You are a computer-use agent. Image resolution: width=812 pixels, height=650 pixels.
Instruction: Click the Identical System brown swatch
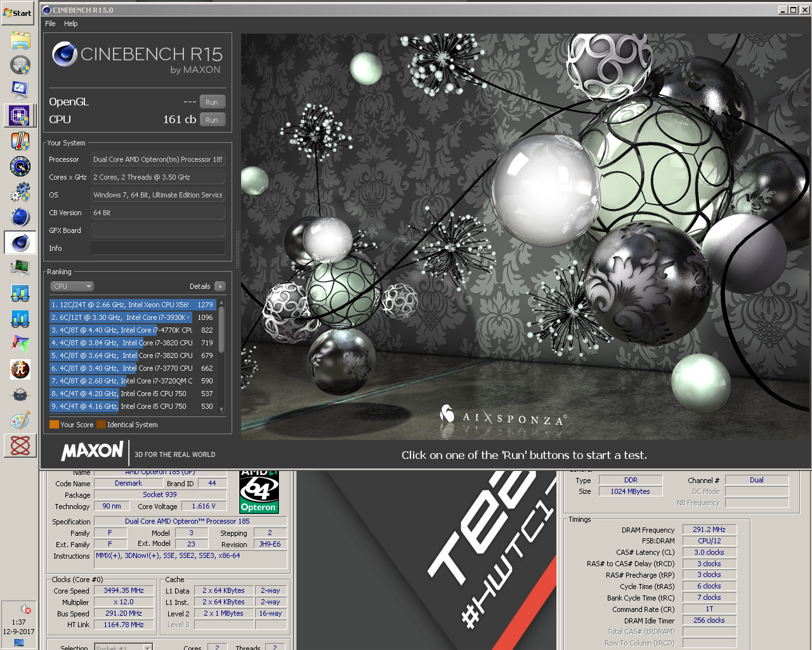[101, 425]
